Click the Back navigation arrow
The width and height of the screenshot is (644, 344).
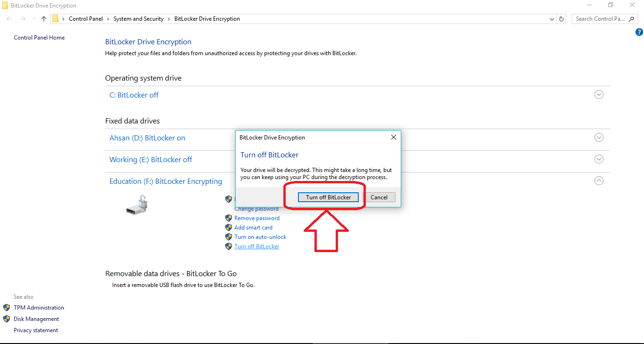click(9, 19)
